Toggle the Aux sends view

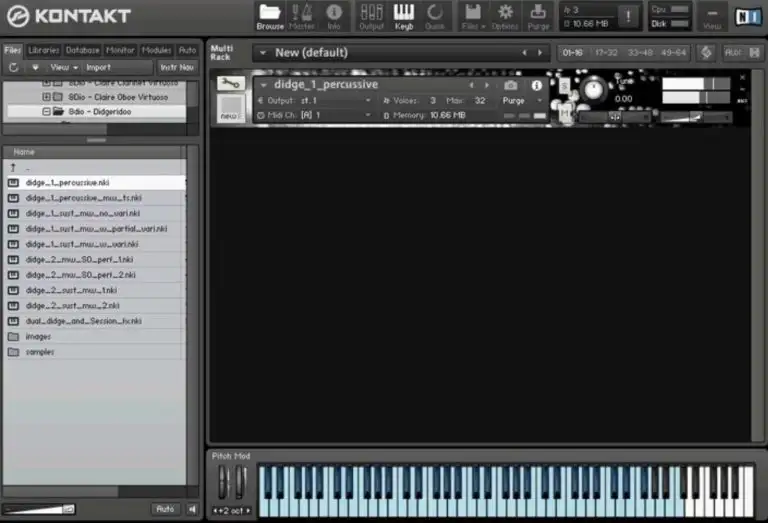(x=733, y=52)
